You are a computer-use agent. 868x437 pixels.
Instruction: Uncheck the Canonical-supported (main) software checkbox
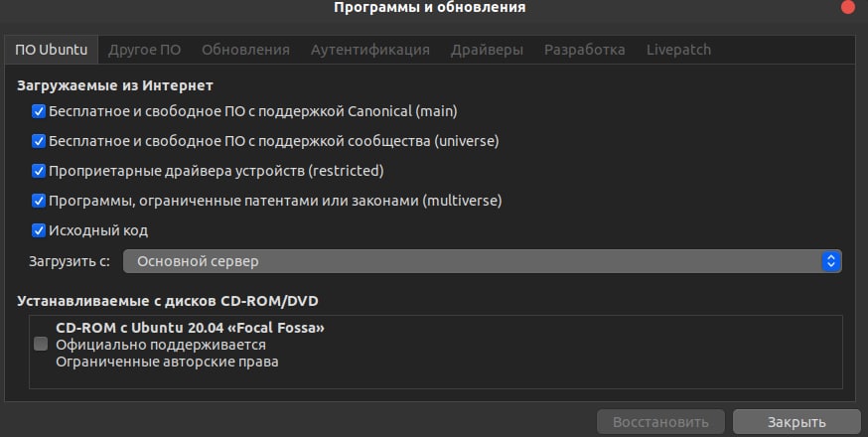pos(40,111)
